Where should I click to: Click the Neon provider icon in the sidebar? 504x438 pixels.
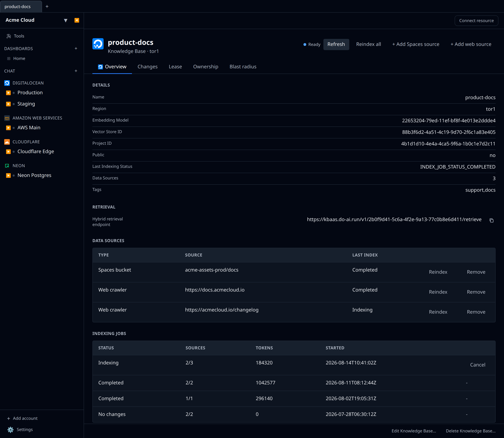tap(7, 166)
